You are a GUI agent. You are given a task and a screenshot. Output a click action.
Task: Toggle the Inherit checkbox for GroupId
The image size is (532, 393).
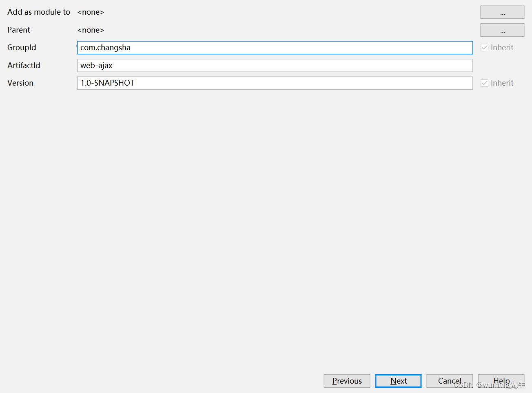click(x=485, y=48)
